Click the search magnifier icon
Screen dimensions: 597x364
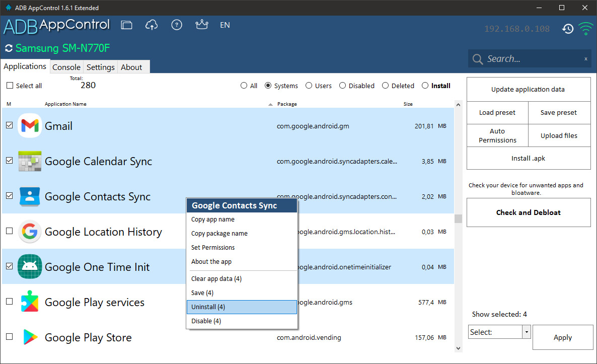477,59
